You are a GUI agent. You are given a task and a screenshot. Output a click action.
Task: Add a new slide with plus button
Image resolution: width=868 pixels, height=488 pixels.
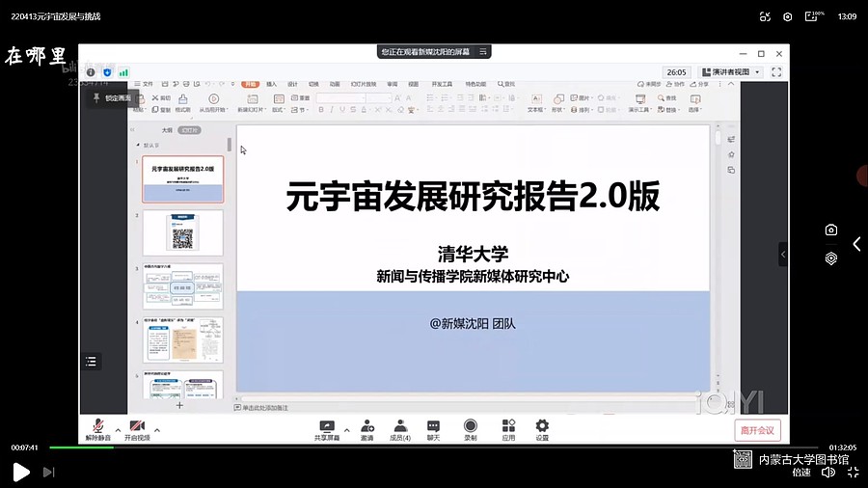click(x=179, y=406)
